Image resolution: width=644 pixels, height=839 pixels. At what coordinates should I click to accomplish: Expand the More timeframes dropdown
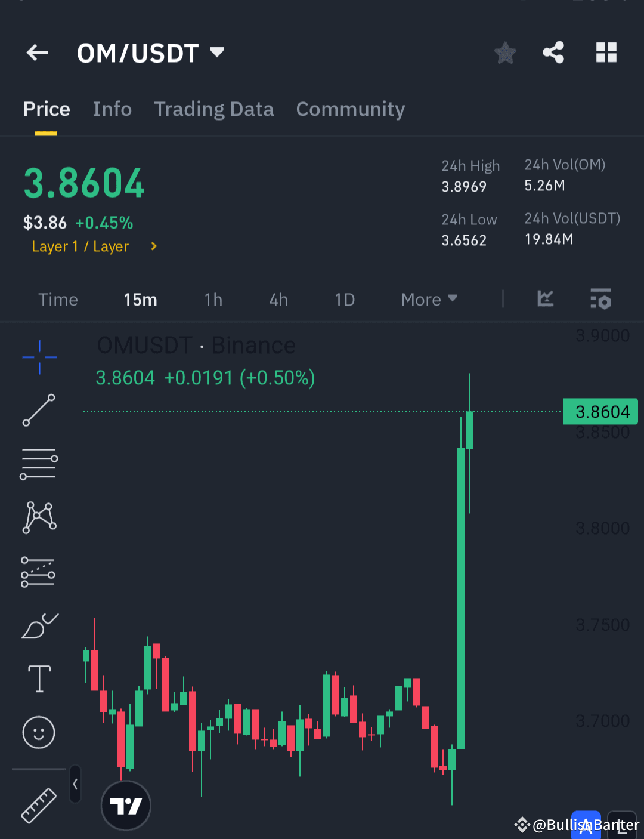click(x=428, y=300)
